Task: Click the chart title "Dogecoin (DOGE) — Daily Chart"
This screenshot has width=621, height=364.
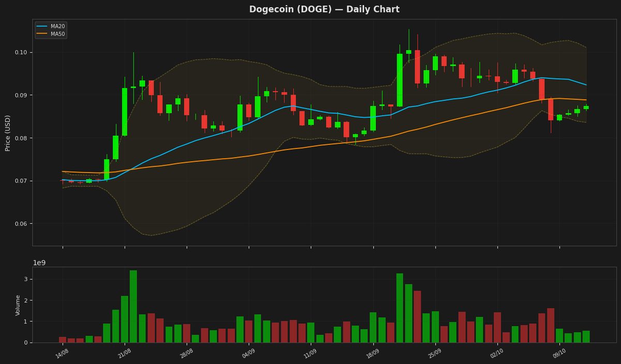Action: click(324, 9)
